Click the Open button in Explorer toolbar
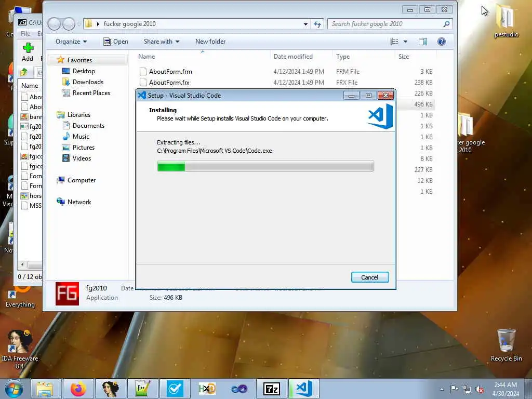This screenshot has height=399, width=532. coord(116,42)
